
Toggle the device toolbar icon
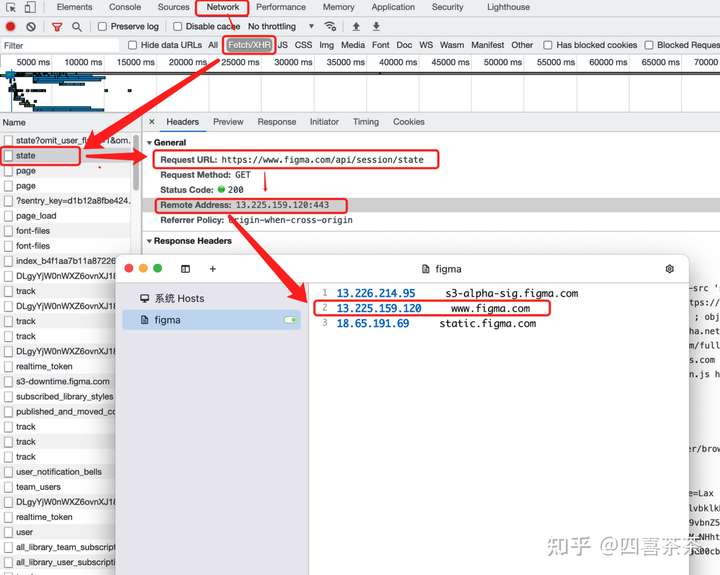pyautogui.click(x=30, y=7)
